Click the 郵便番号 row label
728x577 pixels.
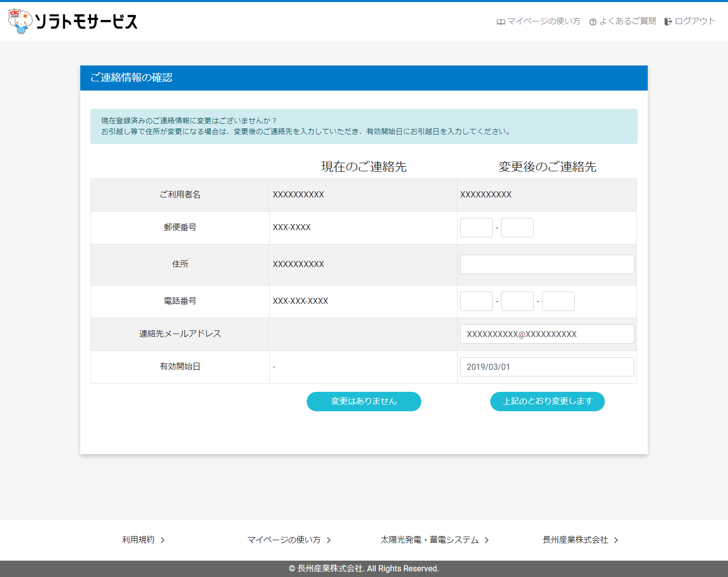(x=180, y=227)
